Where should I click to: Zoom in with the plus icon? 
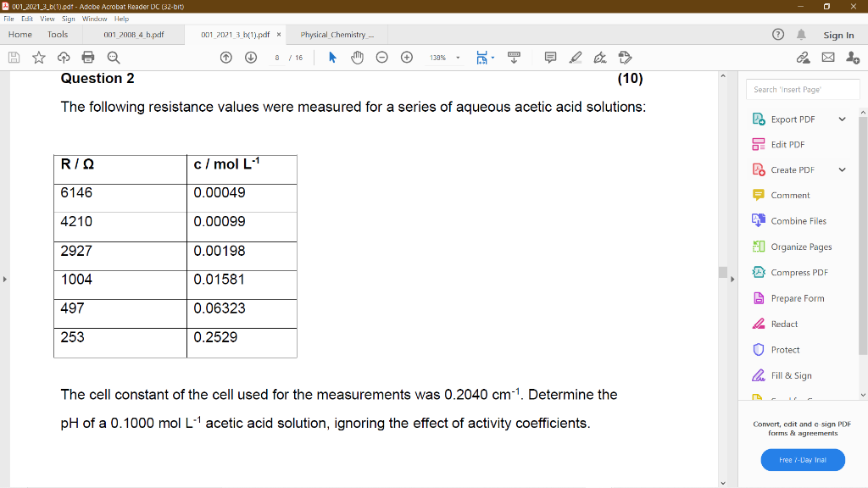(407, 57)
